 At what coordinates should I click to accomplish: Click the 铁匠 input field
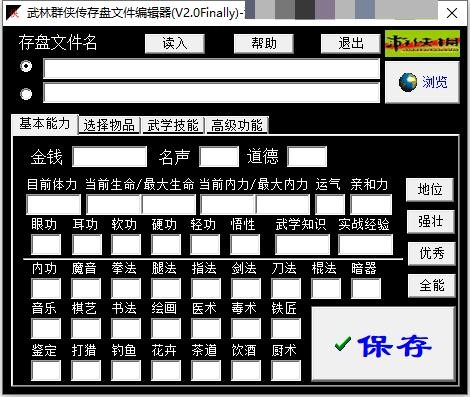[x=286, y=328]
